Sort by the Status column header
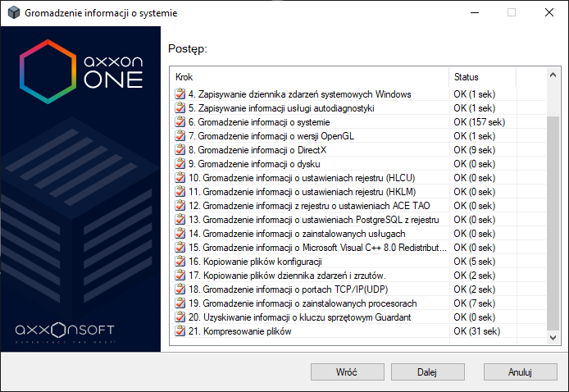 click(483, 77)
